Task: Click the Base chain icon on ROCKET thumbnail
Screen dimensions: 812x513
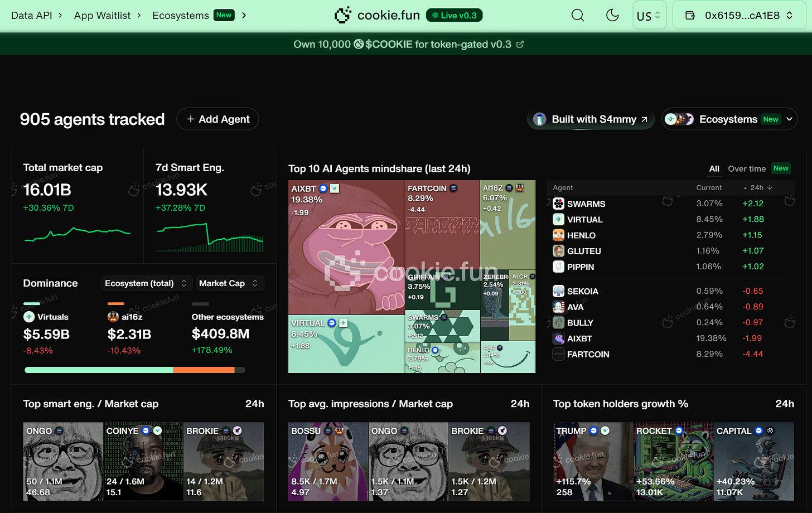Action: [679, 430]
